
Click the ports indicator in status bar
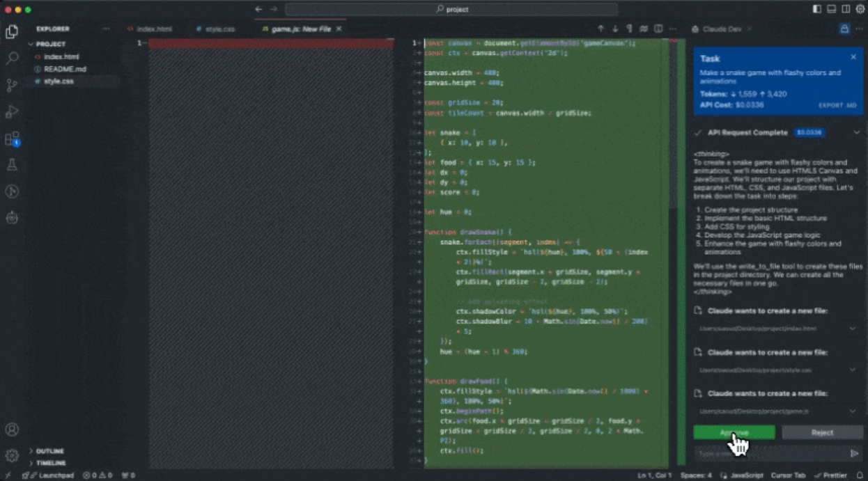(x=128, y=475)
